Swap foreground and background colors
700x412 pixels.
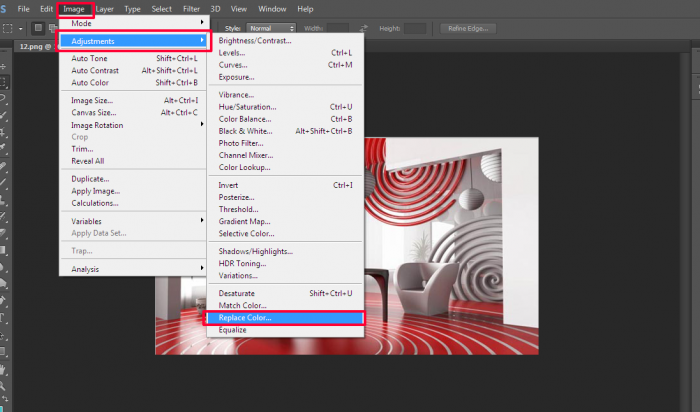(x=4, y=399)
